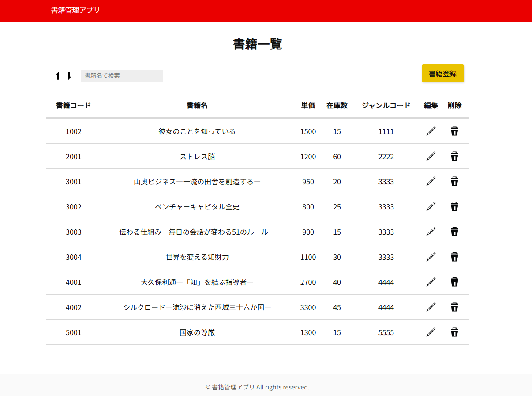Click the 書籍名で検索 search field

(x=122, y=75)
